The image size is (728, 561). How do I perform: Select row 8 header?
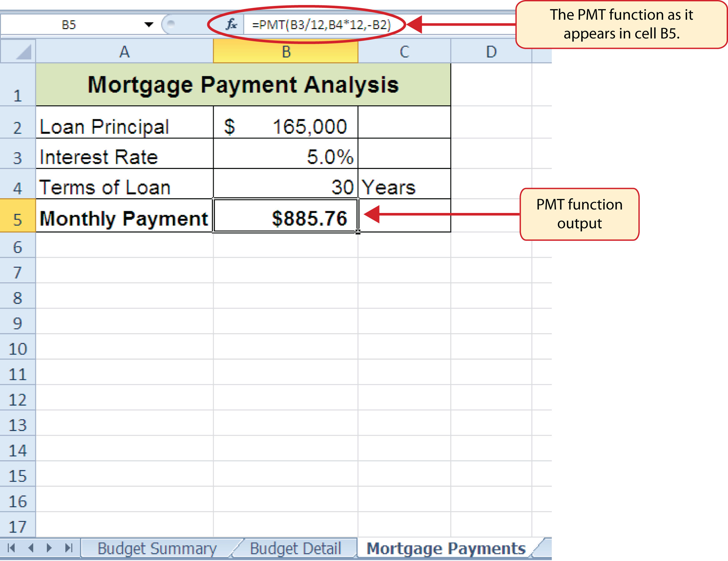coord(18,296)
